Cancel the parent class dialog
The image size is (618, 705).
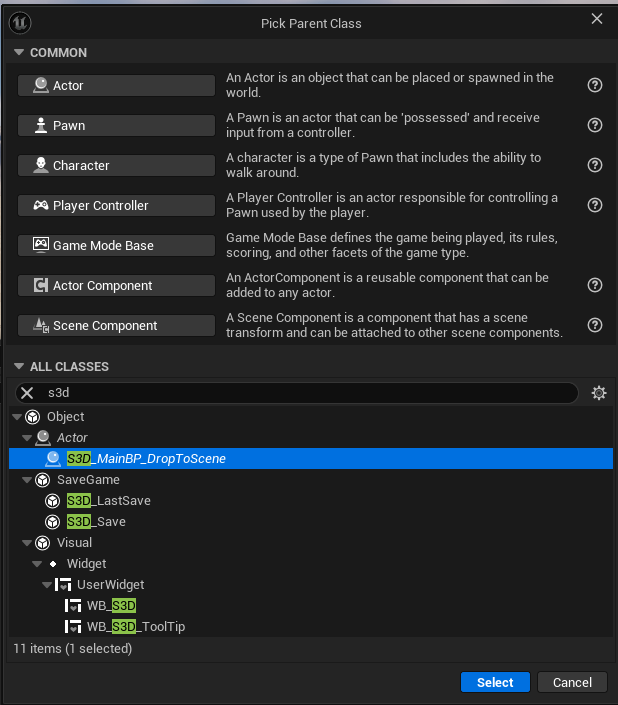tap(572, 683)
